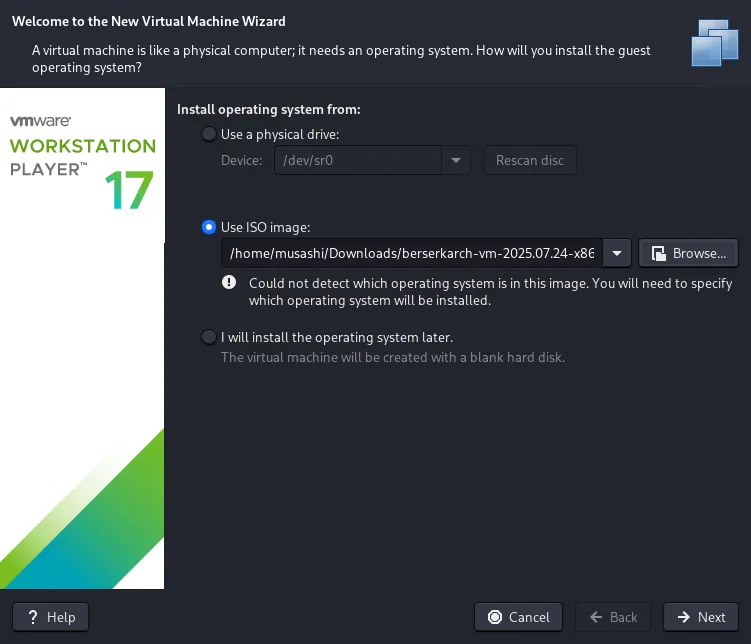Image resolution: width=751 pixels, height=644 pixels.
Task: Click the Browse... button
Action: click(688, 253)
